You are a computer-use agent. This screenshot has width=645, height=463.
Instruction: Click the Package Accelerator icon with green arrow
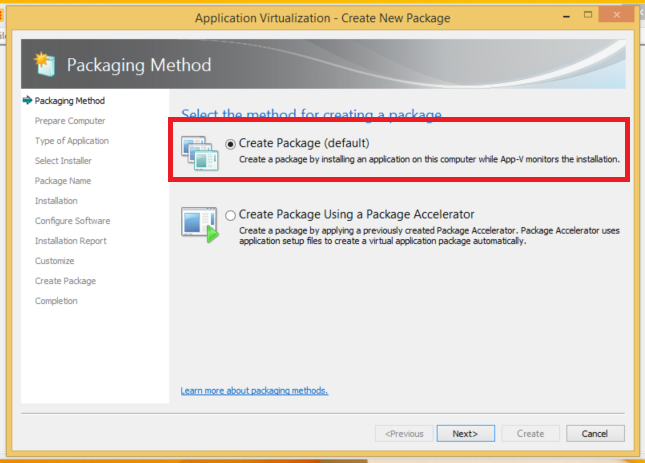199,224
